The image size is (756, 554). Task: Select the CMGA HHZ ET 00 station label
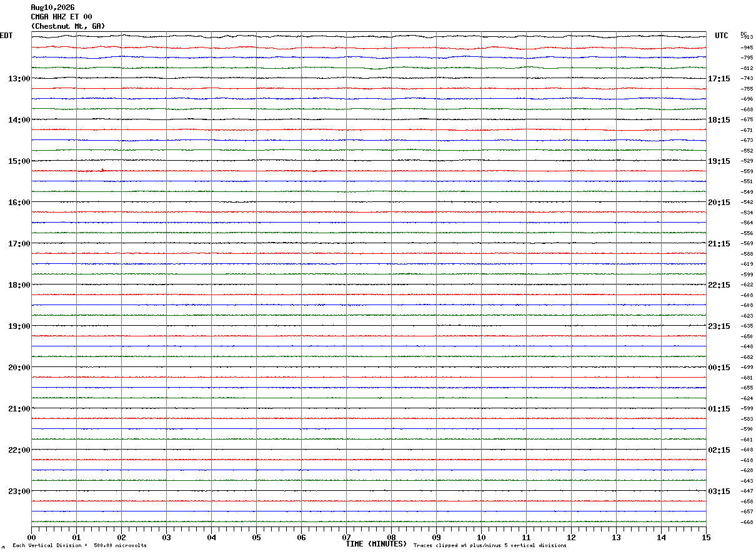point(61,17)
